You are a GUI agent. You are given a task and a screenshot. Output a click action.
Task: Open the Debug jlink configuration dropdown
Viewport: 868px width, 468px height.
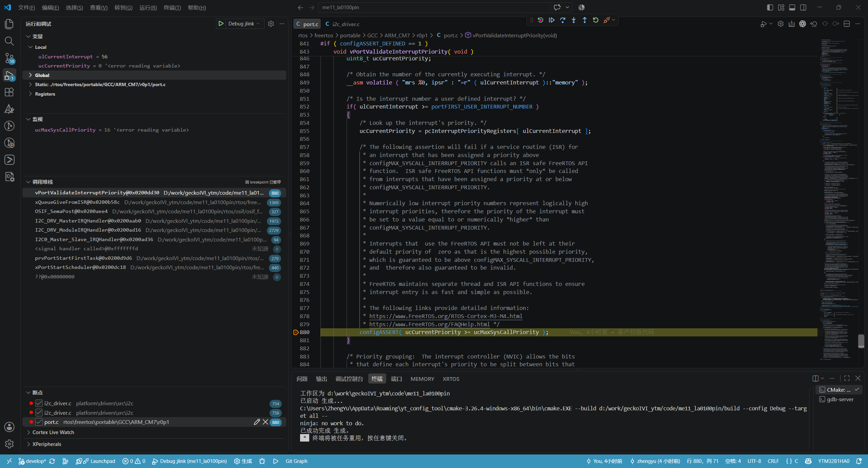point(244,24)
